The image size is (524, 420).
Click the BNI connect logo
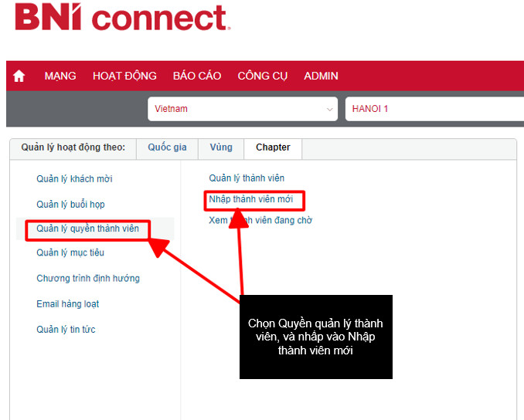[x=123, y=17]
